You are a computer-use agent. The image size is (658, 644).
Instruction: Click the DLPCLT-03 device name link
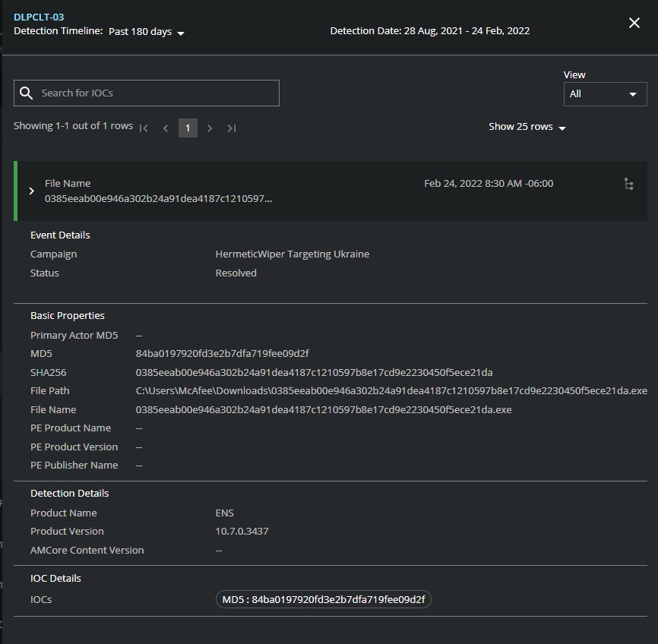tap(39, 17)
